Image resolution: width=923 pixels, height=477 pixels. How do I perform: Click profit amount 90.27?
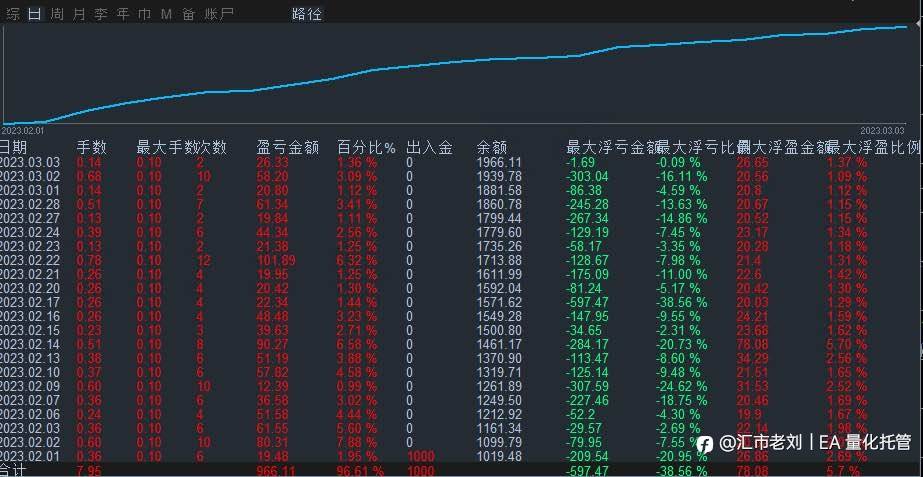click(272, 344)
